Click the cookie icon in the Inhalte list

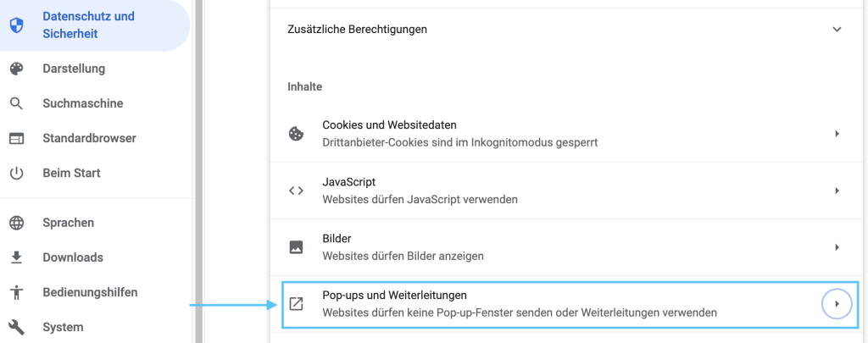tap(296, 134)
